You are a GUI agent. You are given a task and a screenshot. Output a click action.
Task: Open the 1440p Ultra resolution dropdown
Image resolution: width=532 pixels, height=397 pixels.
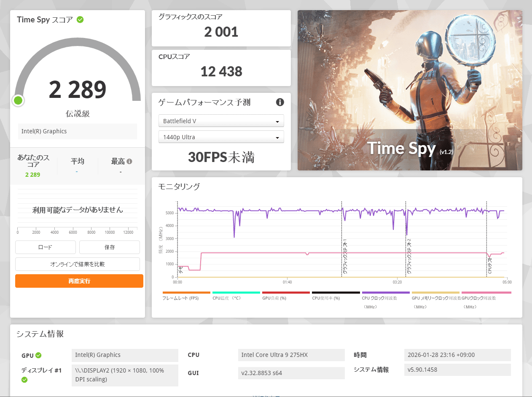point(221,137)
